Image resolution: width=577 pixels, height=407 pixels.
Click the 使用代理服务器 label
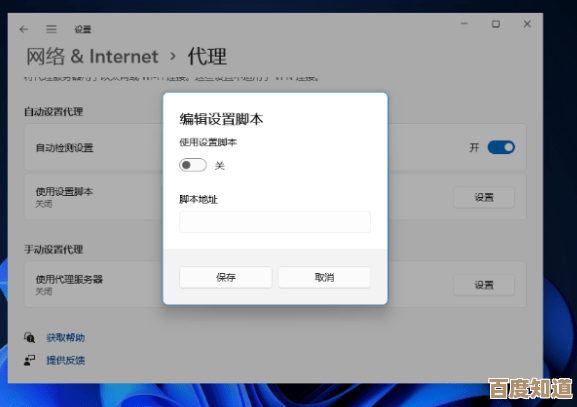point(69,279)
